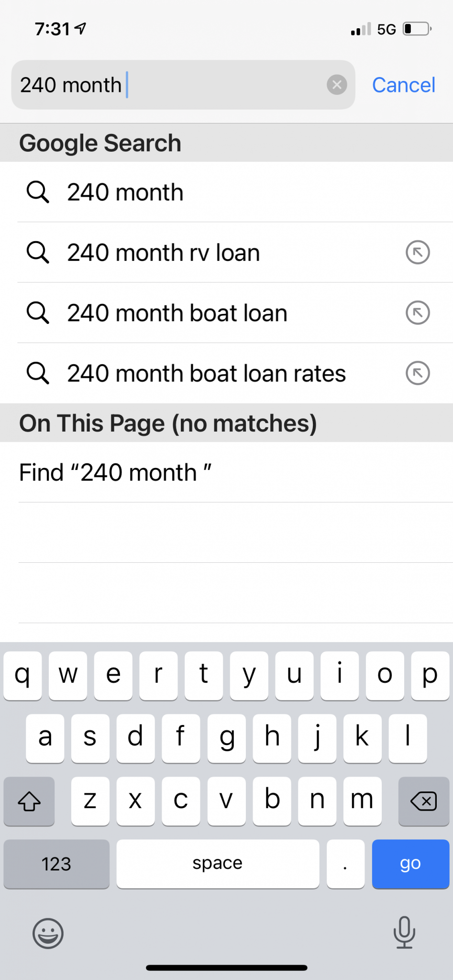The width and height of the screenshot is (453, 980).
Task: Tap the backspace delete key
Action: coord(424,801)
